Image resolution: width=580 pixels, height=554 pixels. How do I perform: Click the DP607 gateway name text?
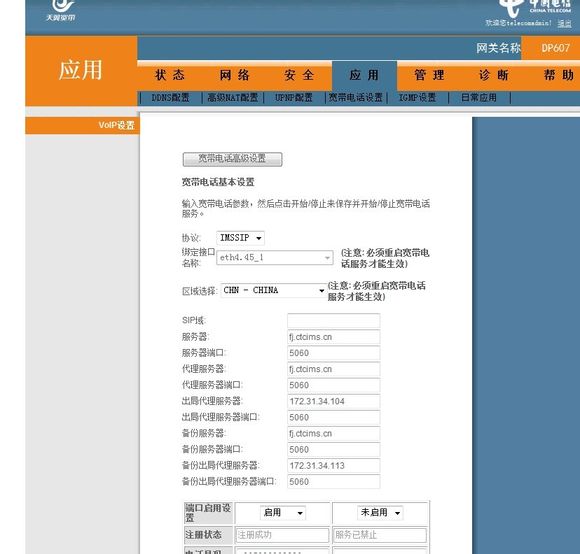click(x=556, y=48)
